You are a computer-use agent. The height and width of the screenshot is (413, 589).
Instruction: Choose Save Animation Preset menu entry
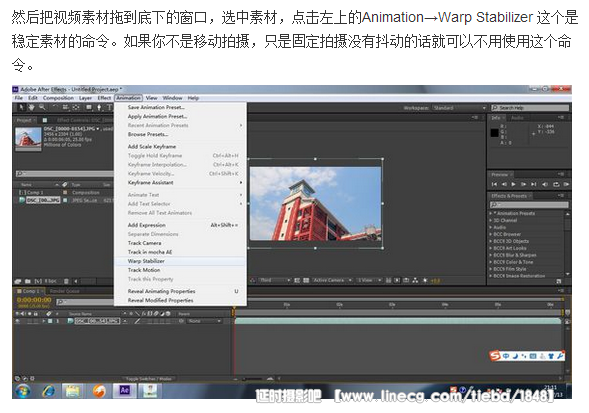click(180, 107)
